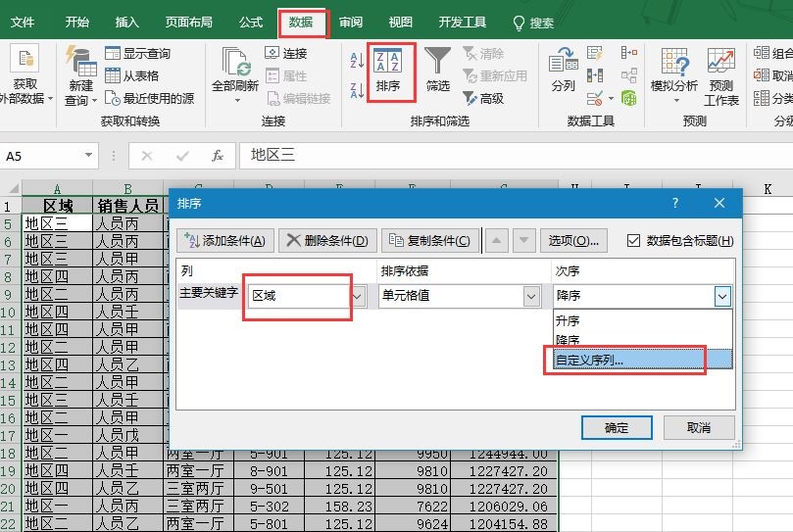The image size is (793, 532).
Task: Click 复制条件(C) button
Action: [430, 241]
